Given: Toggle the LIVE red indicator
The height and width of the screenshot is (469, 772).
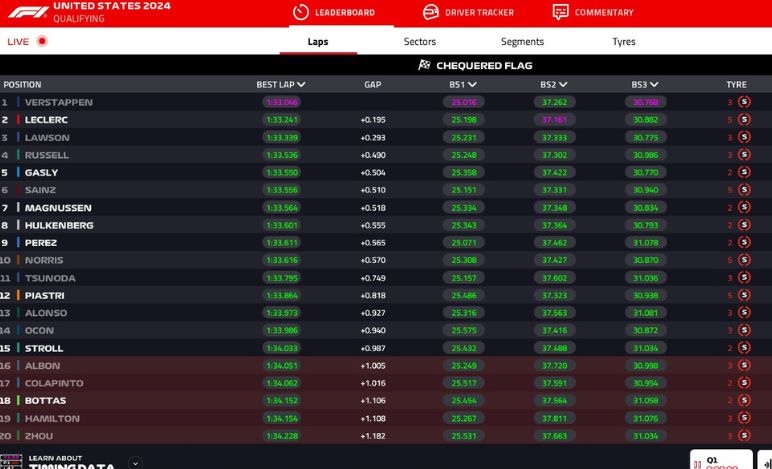Looking at the screenshot, I should click(x=42, y=42).
